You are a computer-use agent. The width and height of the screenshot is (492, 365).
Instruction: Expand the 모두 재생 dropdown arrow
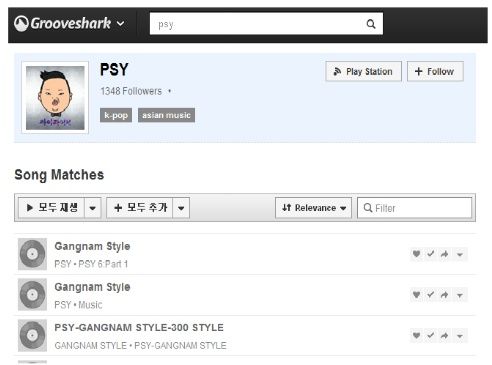coord(93,208)
